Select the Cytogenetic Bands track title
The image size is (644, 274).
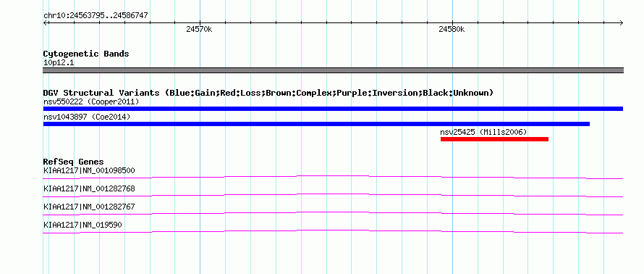86,54
